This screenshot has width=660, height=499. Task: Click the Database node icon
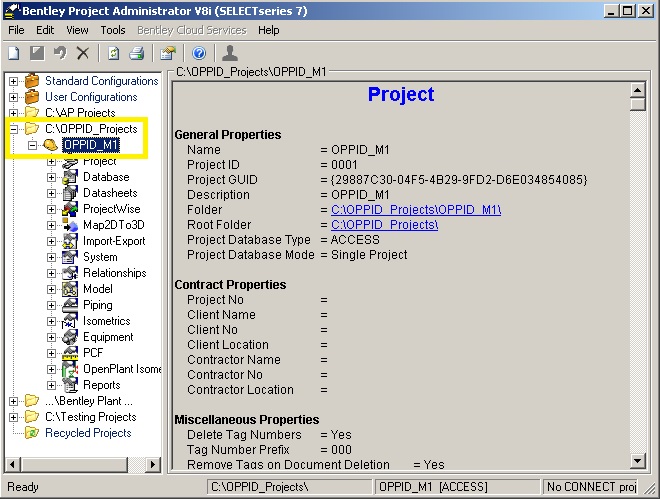[70, 177]
